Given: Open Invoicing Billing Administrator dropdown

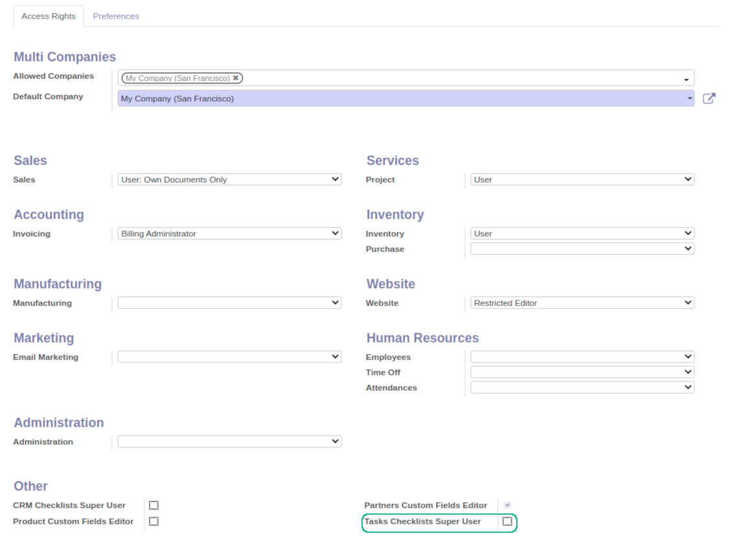Looking at the screenshot, I should pyautogui.click(x=229, y=234).
